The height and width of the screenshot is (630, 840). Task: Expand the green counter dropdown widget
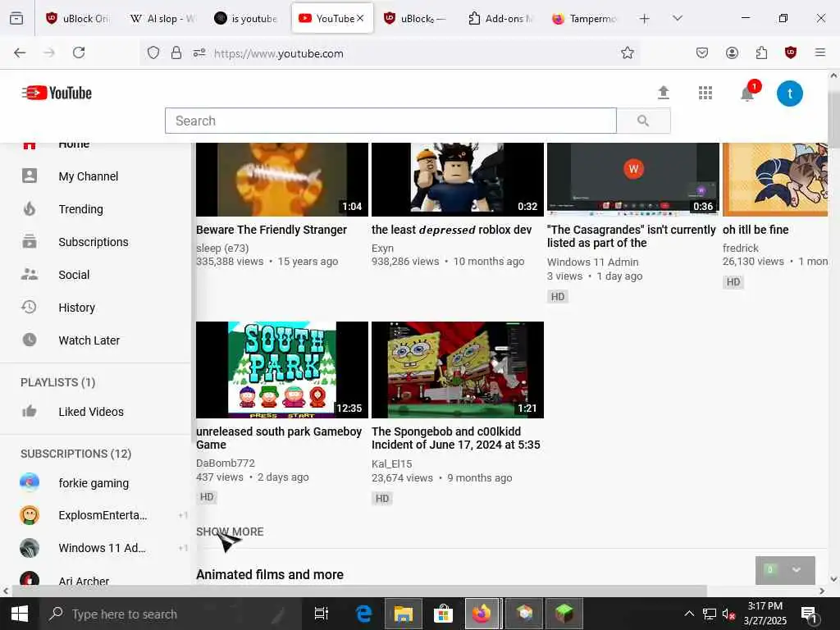click(796, 570)
